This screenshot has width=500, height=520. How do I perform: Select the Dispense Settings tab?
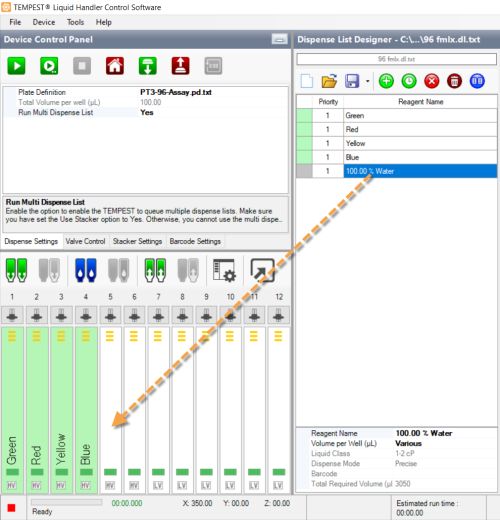pyautogui.click(x=31, y=241)
